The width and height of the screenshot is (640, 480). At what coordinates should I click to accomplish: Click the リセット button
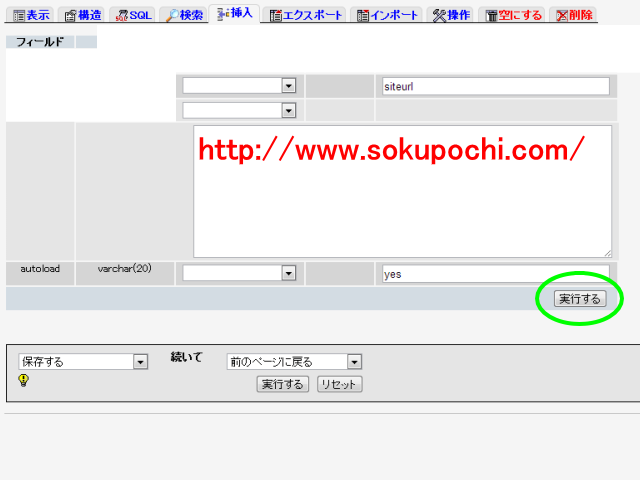point(340,384)
